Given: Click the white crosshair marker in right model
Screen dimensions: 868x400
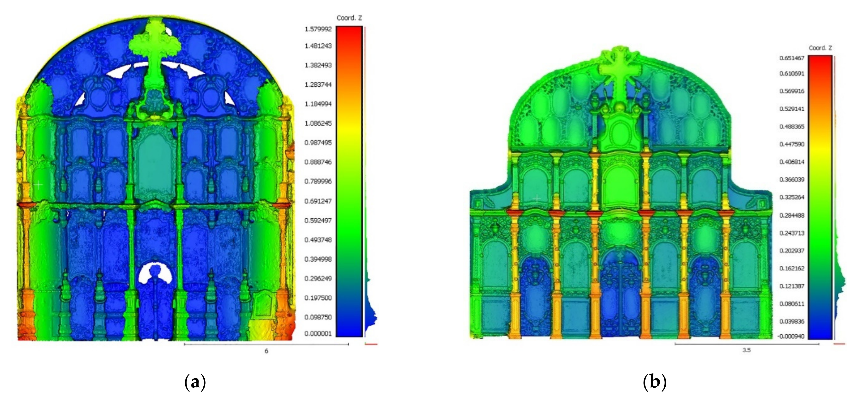Looking at the screenshot, I should (537, 198).
